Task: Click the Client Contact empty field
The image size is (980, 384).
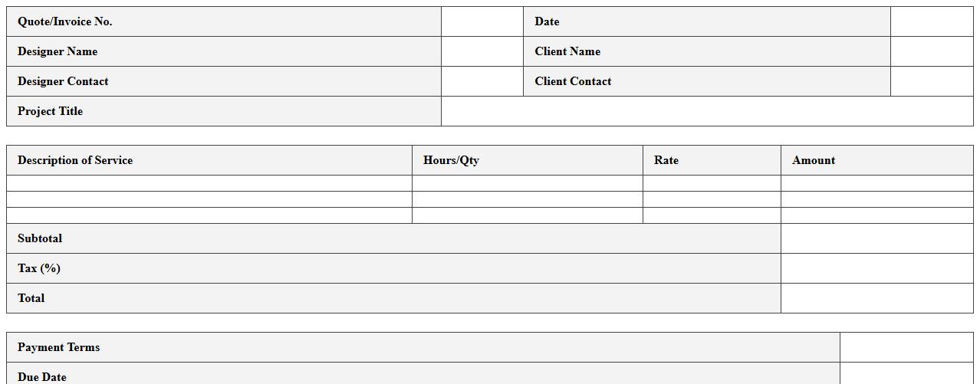Action: (x=931, y=81)
